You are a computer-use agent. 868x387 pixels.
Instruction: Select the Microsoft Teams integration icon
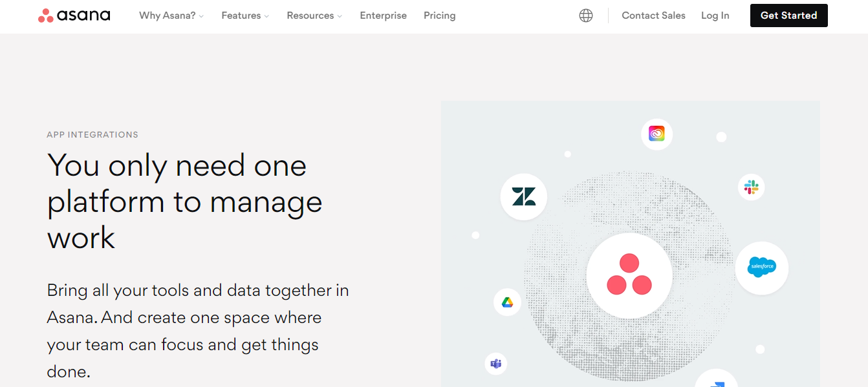(x=495, y=364)
